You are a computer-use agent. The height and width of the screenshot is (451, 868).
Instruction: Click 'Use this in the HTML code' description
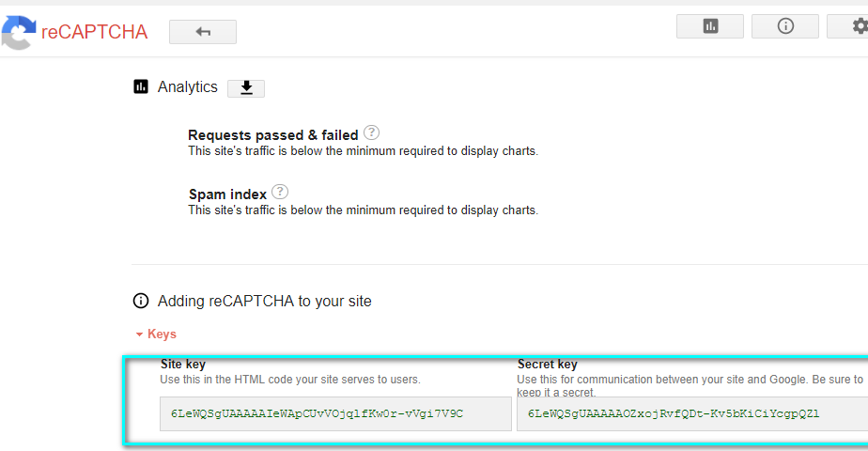point(290,380)
